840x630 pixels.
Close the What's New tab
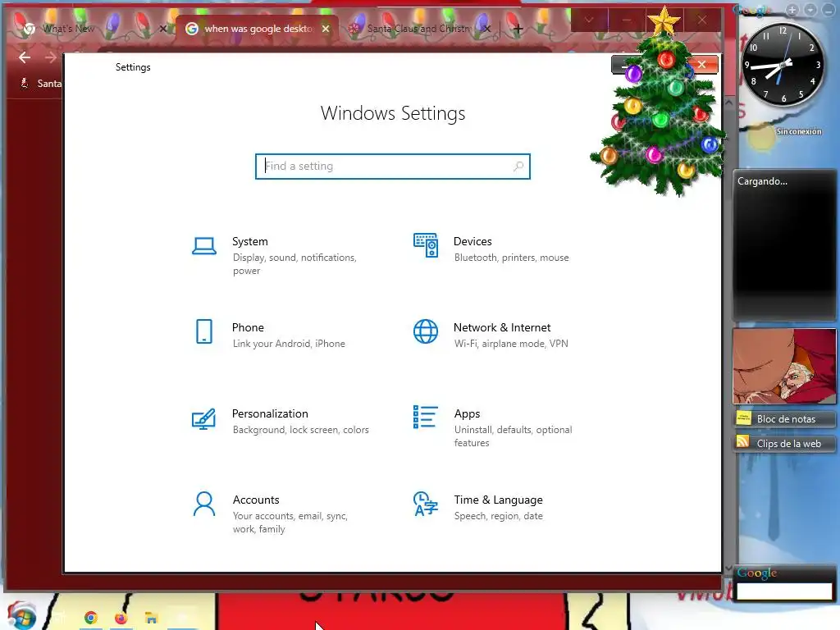coord(163,29)
